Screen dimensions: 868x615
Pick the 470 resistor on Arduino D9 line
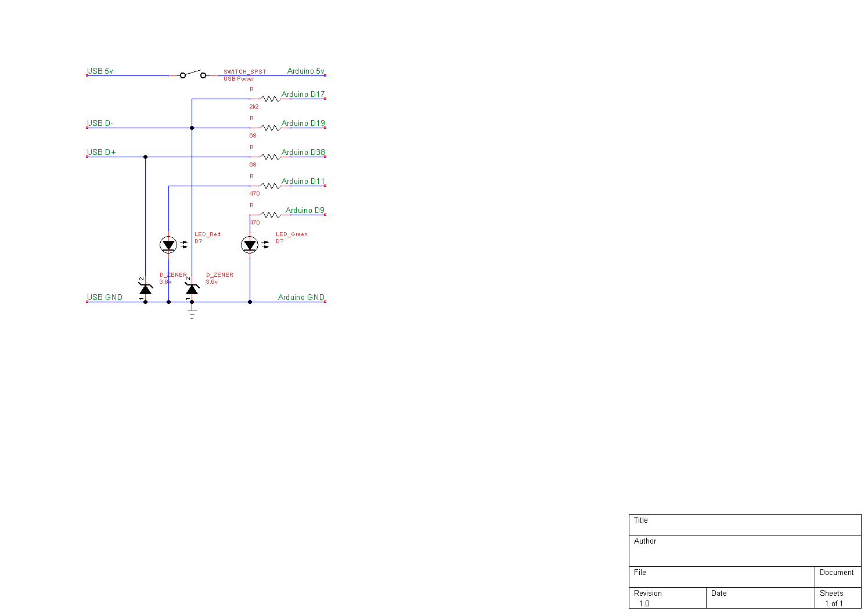click(270, 215)
